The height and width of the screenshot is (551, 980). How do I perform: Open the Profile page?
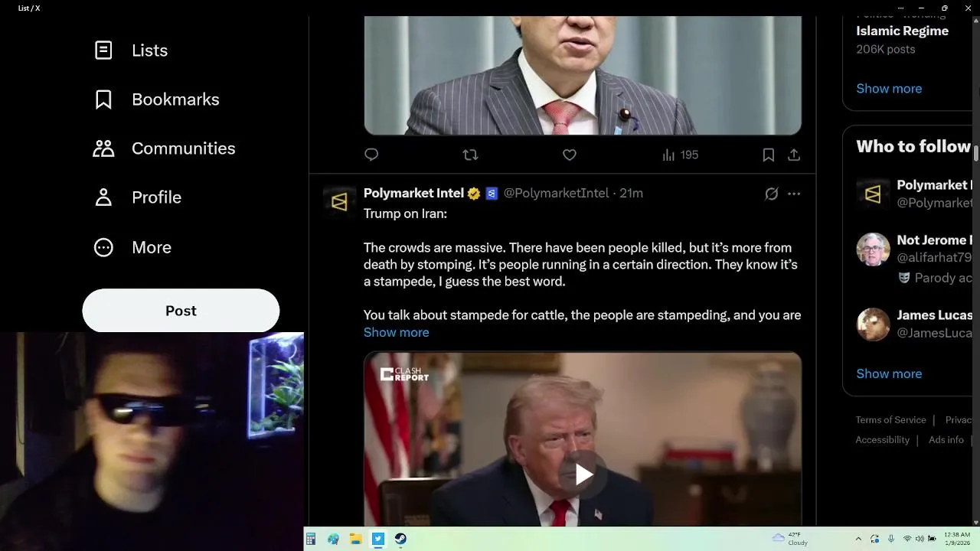tap(138, 197)
